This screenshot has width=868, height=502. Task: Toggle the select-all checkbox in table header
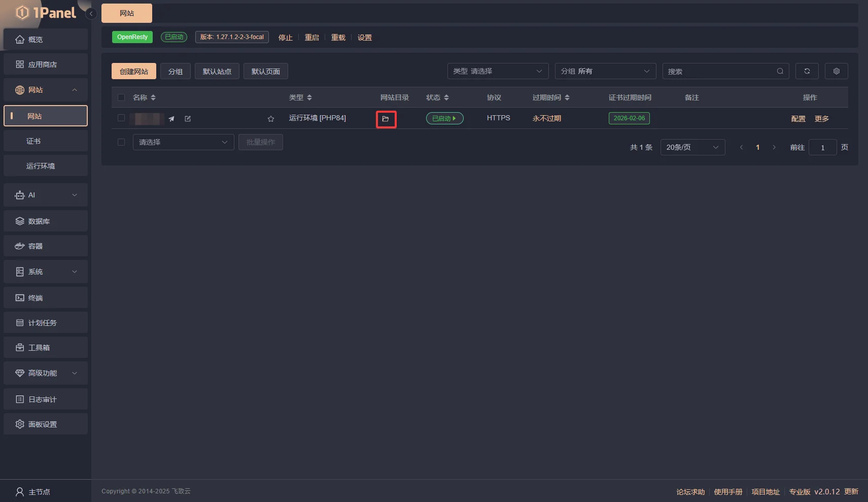pos(121,97)
